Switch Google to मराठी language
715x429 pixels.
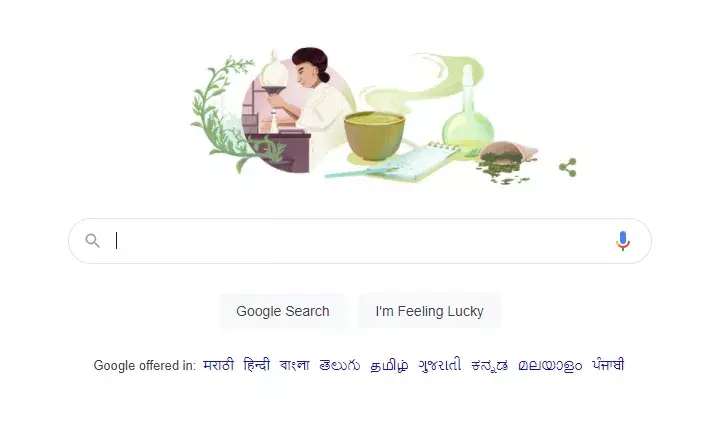[x=218, y=365]
